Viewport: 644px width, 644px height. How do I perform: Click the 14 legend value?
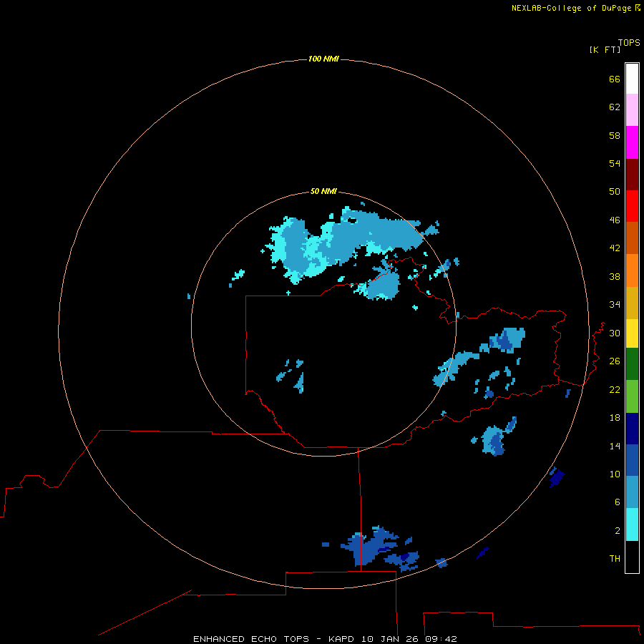(x=615, y=446)
